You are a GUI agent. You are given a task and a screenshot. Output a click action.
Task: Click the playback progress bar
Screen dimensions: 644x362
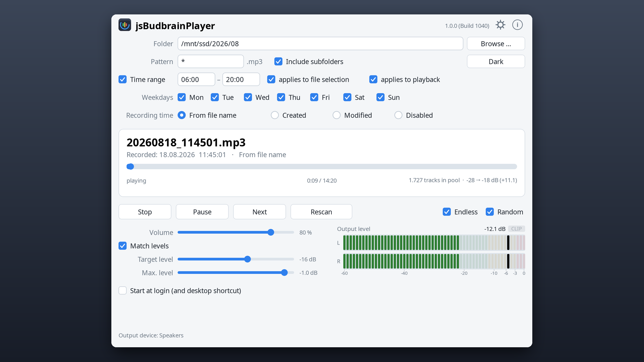(x=322, y=167)
